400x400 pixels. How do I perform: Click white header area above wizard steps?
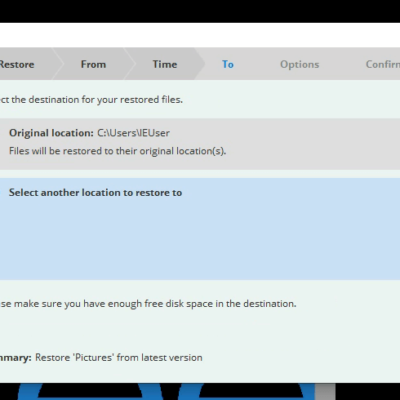pyautogui.click(x=200, y=35)
